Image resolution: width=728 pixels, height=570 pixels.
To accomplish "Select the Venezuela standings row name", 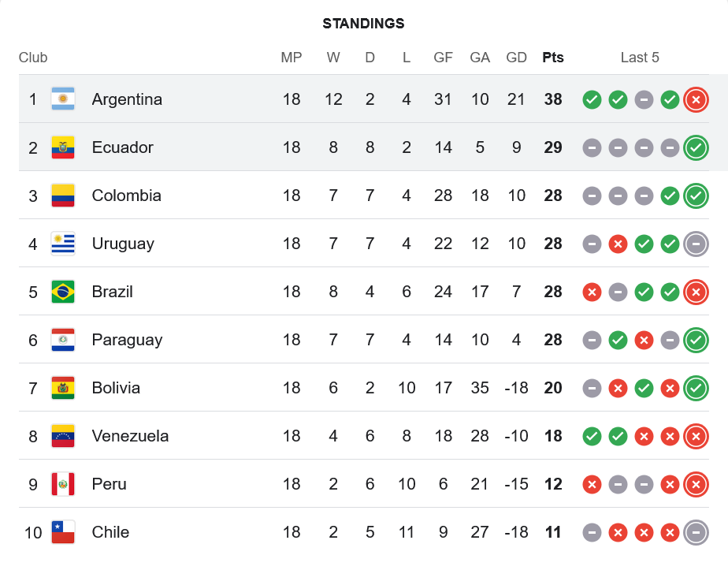I will coord(130,436).
